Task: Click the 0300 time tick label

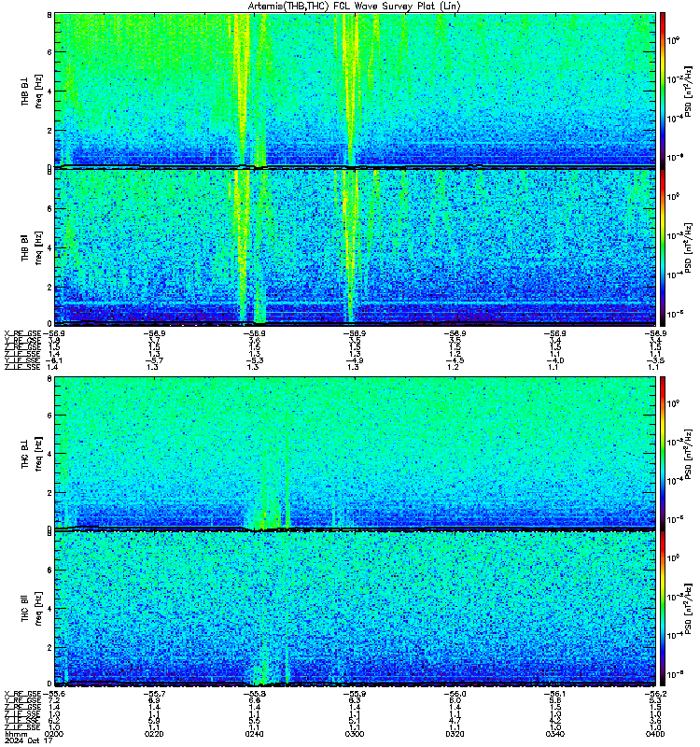Action: (x=355, y=734)
